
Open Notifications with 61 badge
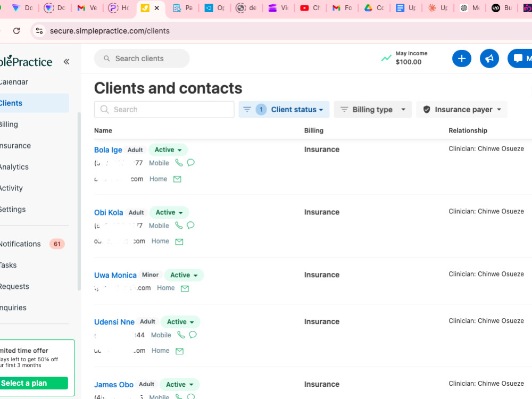(32, 244)
